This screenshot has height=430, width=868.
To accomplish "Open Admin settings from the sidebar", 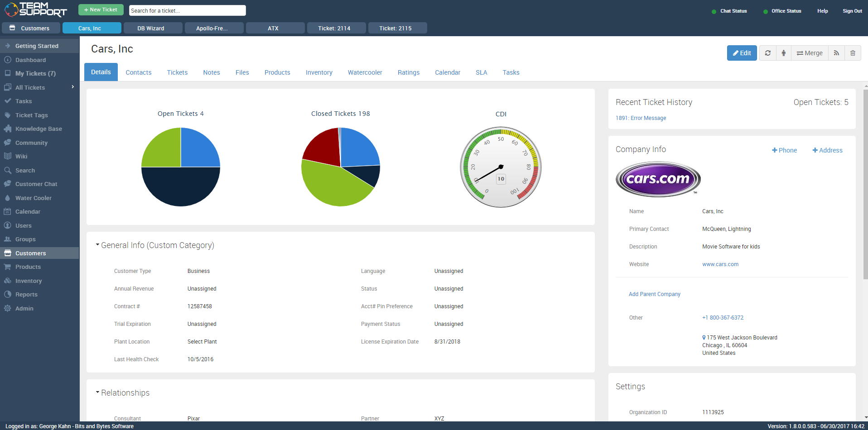I will click(x=24, y=308).
